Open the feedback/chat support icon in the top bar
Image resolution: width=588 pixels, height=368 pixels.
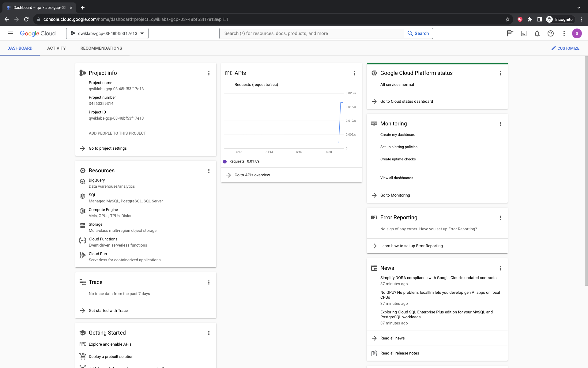[x=510, y=33]
